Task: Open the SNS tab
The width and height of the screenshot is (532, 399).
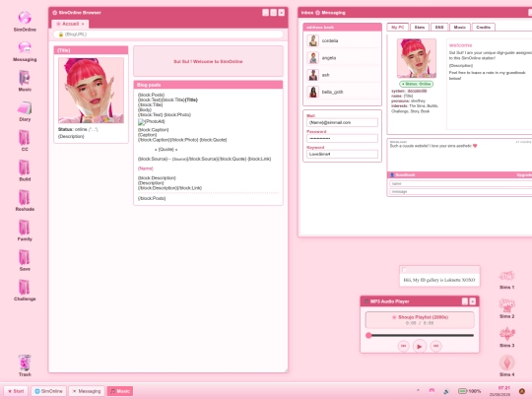Action: [x=439, y=28]
